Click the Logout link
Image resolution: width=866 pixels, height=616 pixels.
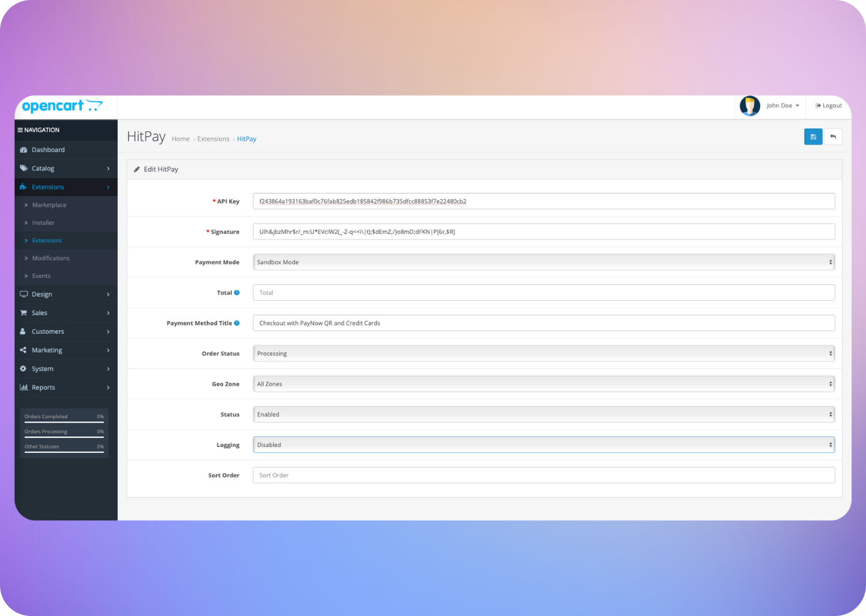click(829, 106)
